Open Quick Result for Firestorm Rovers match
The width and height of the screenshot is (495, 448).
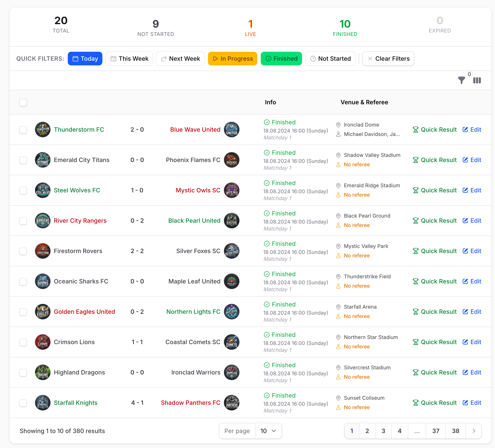(435, 251)
